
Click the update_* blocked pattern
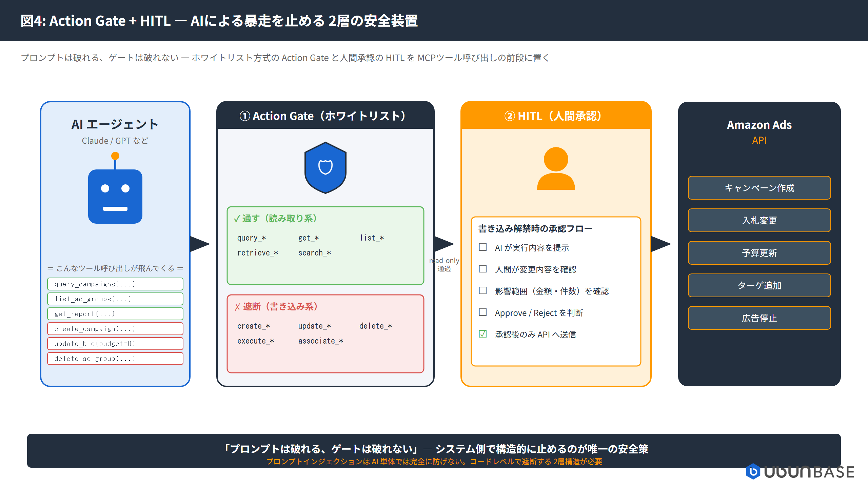point(315,326)
